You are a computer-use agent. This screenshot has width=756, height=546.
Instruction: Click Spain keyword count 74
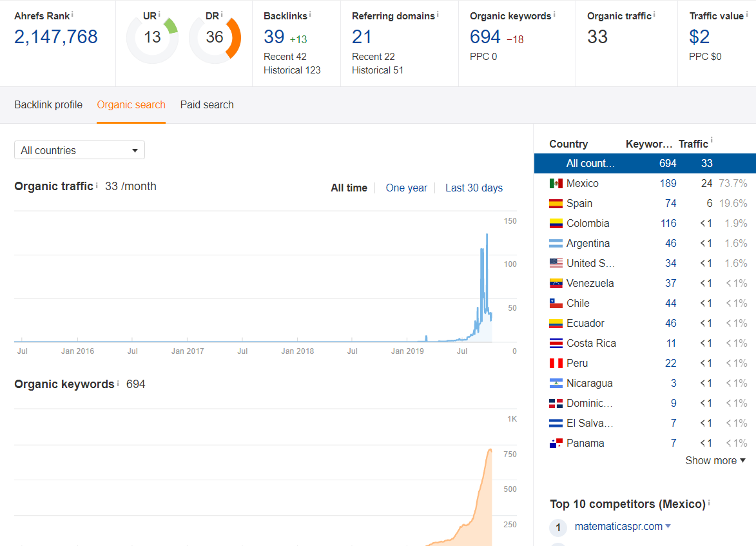(x=671, y=204)
